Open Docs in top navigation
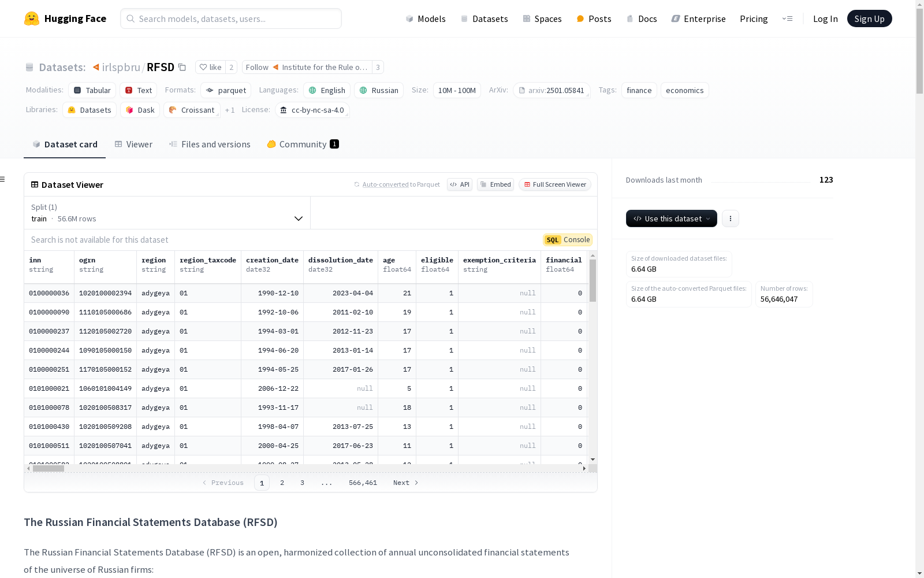 pos(642,18)
